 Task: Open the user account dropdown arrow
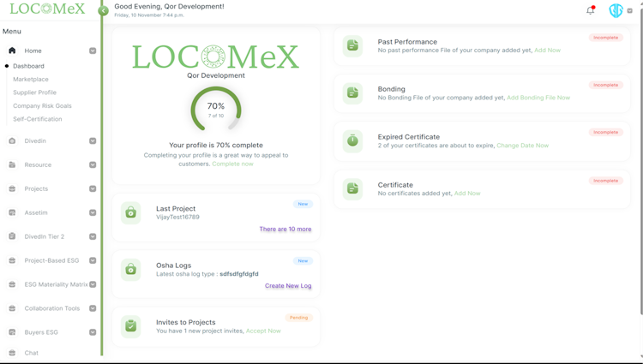[630, 11]
